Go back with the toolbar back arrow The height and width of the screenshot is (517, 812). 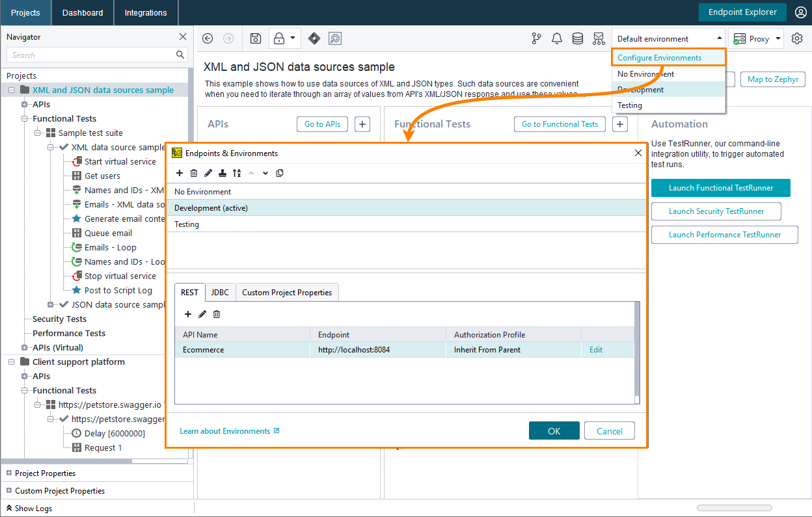(208, 39)
